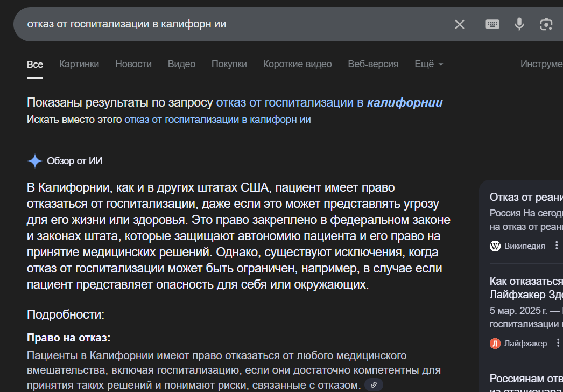
Task: Open the Инструменты search tools
Action: coord(541,64)
